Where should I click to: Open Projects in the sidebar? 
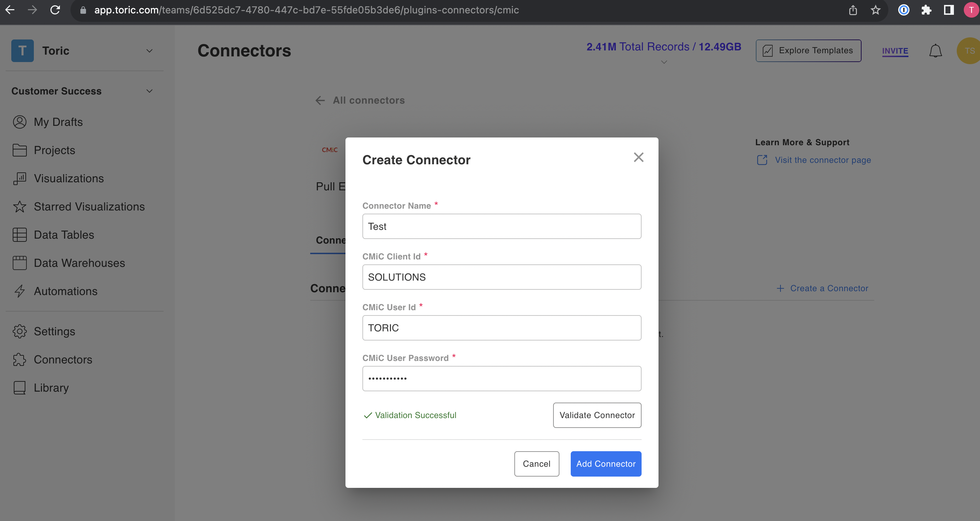point(54,150)
